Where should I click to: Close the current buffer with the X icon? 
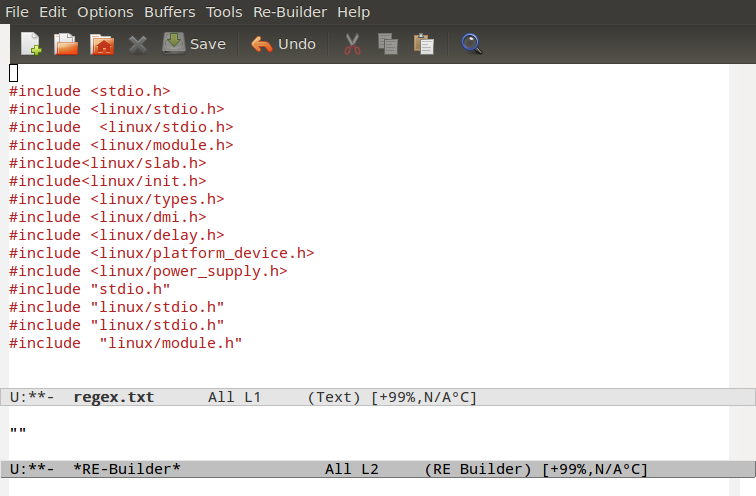[137, 44]
